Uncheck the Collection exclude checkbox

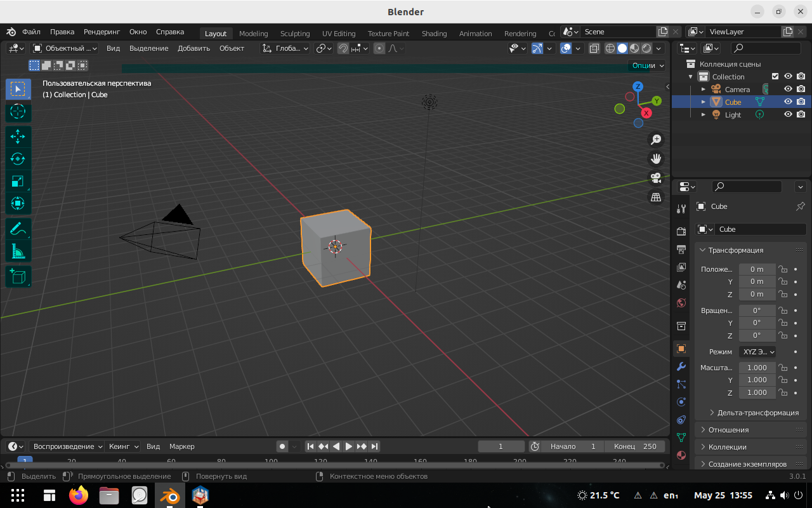click(x=775, y=76)
